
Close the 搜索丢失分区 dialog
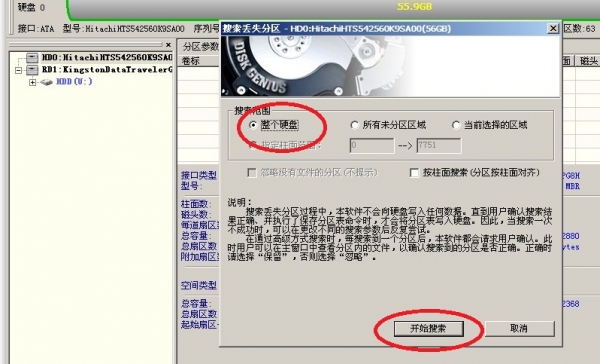point(553,28)
